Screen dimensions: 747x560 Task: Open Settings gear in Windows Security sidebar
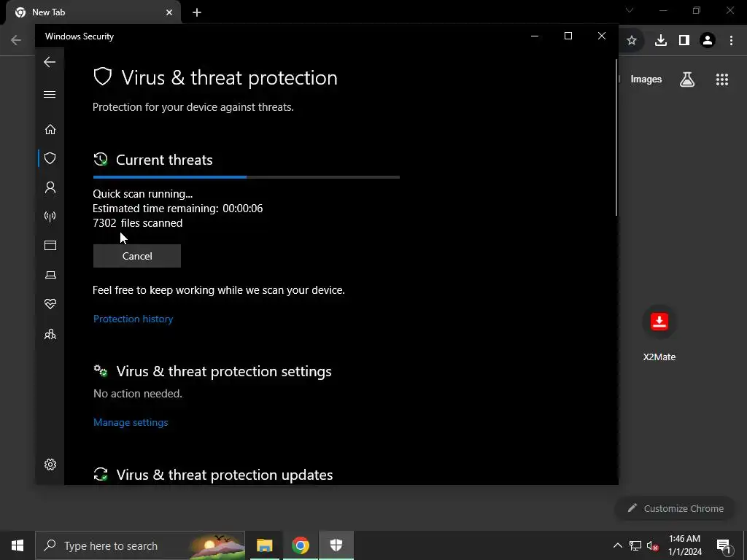[x=50, y=464]
